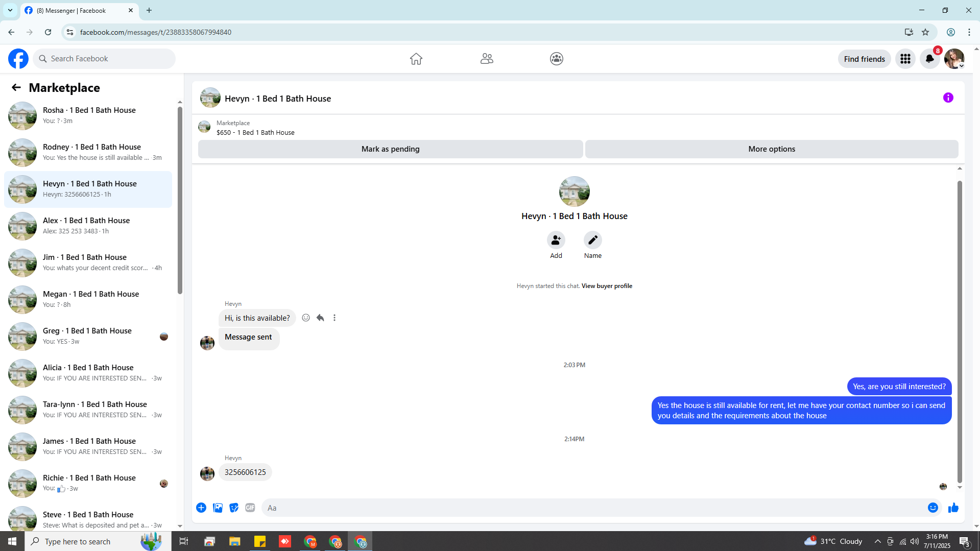Open Richie's 1 Bed 1 Bath chat
This screenshot has width=980, height=551.
[x=88, y=484]
